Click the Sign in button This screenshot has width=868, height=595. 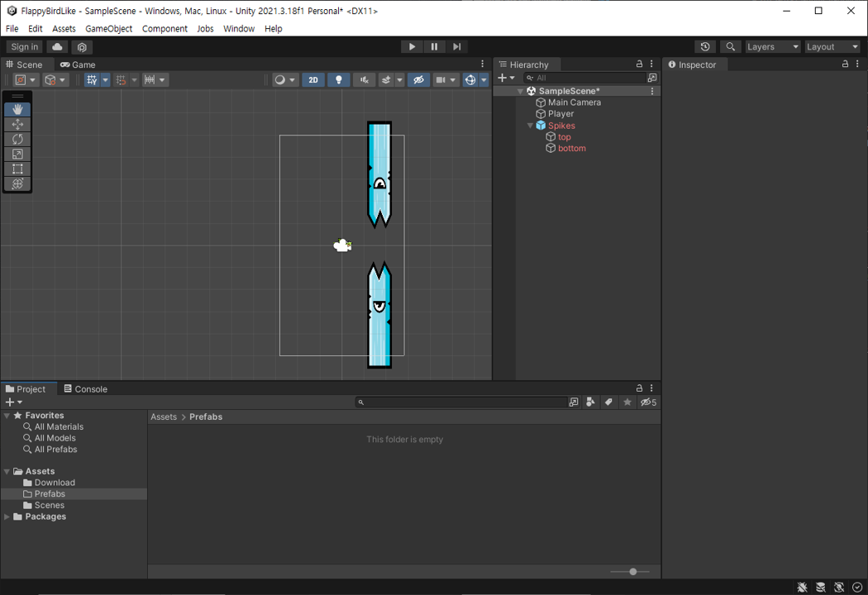tap(24, 47)
